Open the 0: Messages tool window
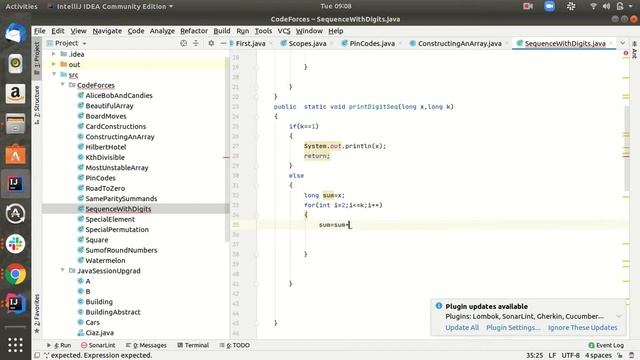The width and height of the screenshot is (640, 360). 146,345
